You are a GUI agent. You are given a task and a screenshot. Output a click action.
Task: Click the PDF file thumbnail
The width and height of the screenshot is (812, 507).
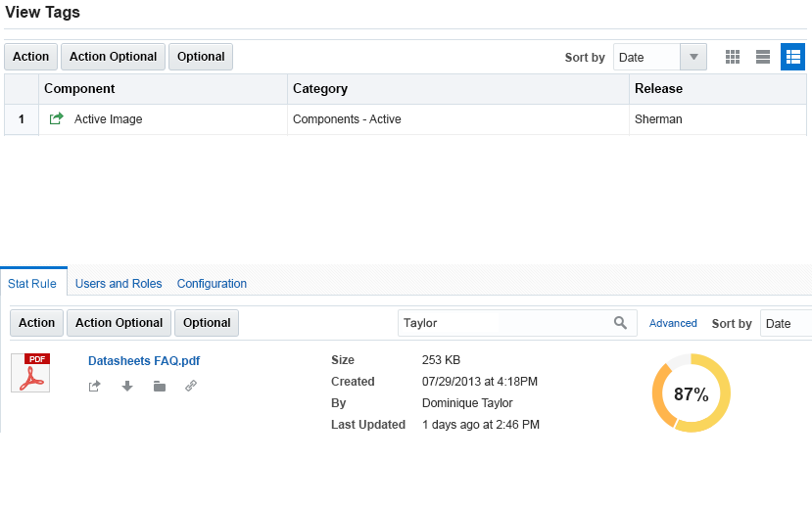tap(30, 373)
